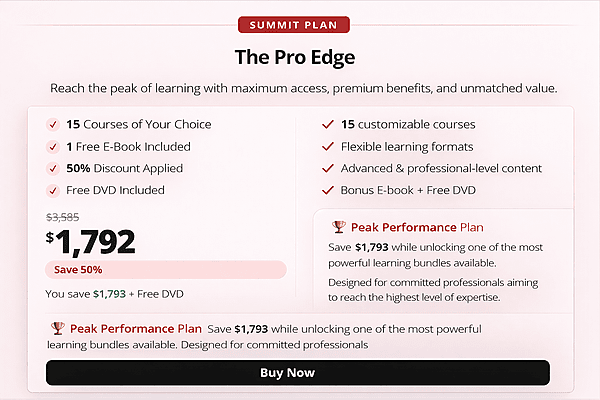Click the checkmark beside Flexible learning formats
Viewport: 600px width, 400px height.
tap(328, 147)
